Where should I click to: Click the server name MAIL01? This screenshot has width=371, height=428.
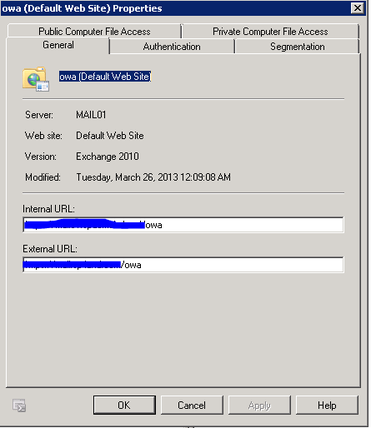click(91, 115)
